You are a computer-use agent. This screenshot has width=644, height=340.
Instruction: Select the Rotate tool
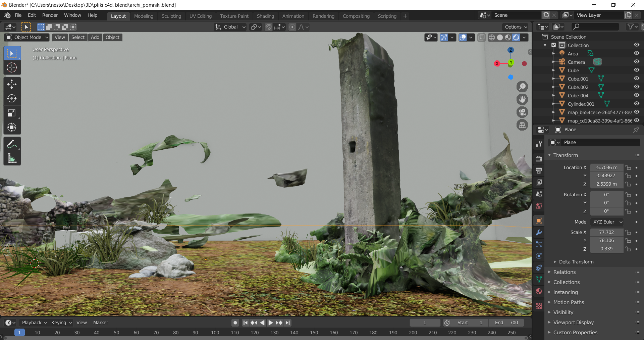point(12,99)
